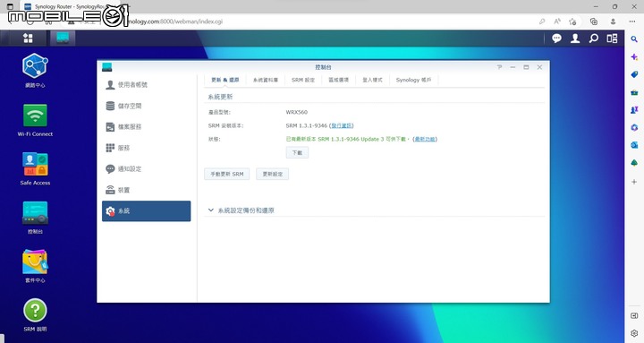Open the widgets panel icon
This screenshot has width=644, height=343.
click(x=612, y=39)
